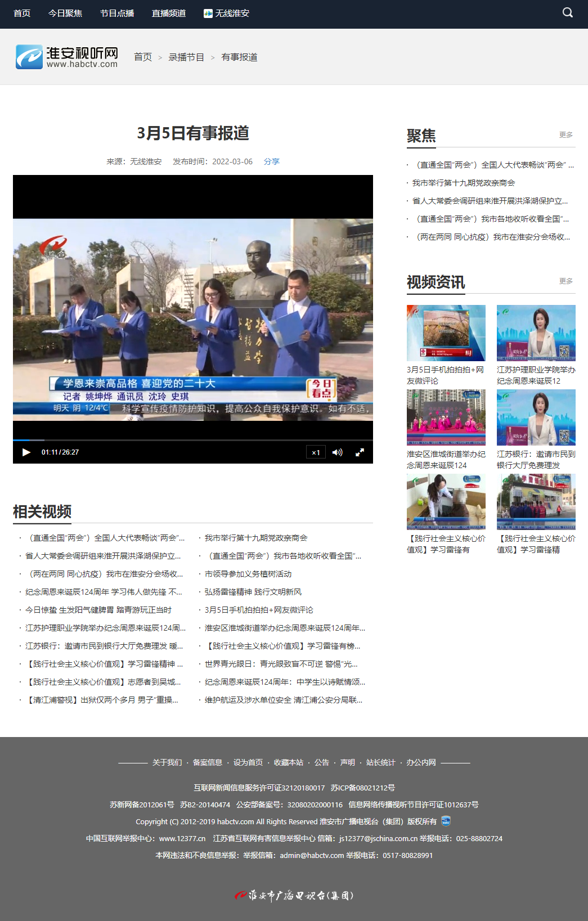Click the 淮安视听网 site logo
The width and height of the screenshot is (588, 921).
pos(67,57)
